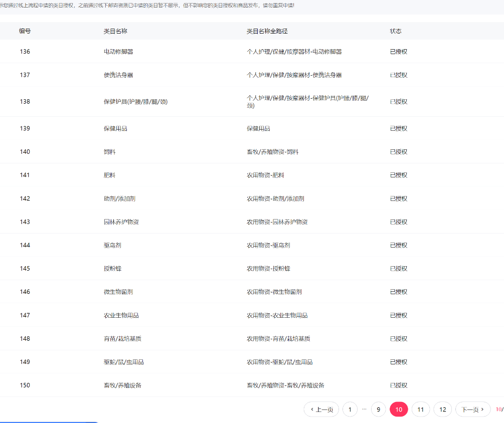Select current page 10 button
504x423 pixels.
click(x=399, y=409)
